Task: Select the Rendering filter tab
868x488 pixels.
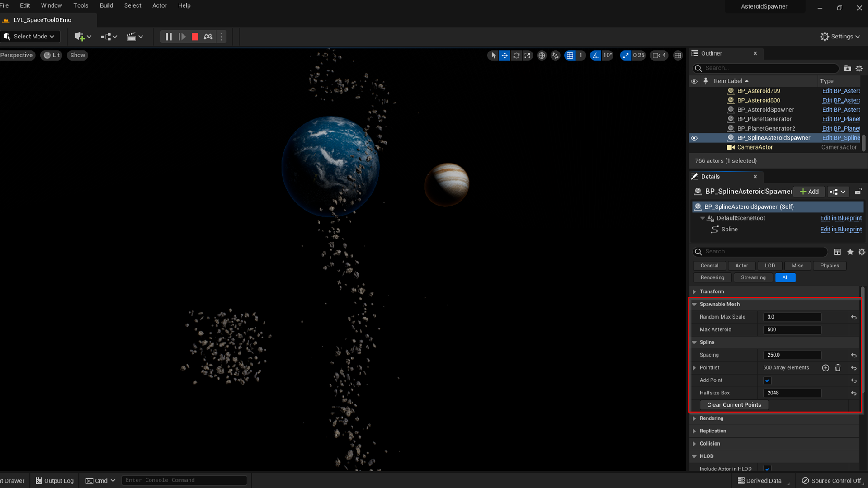Action: 712,277
